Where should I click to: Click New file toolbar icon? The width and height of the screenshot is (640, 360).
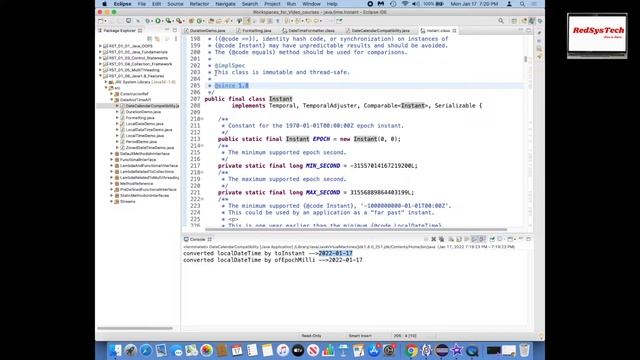pos(100,21)
